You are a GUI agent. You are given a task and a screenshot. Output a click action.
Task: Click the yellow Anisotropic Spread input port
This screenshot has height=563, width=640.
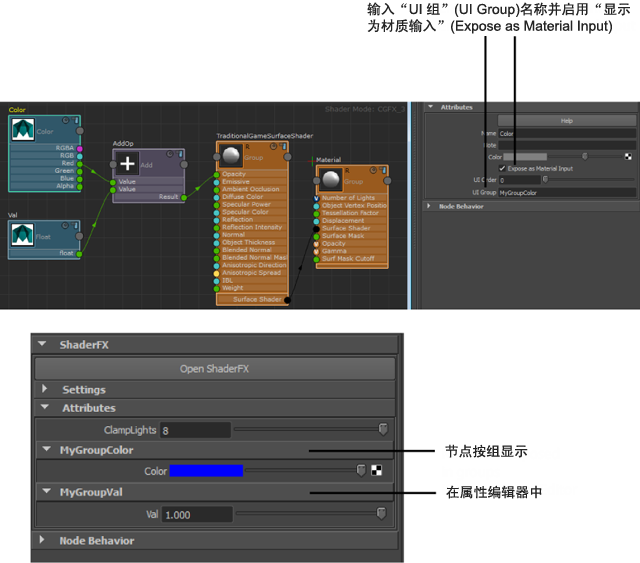pyautogui.click(x=217, y=273)
